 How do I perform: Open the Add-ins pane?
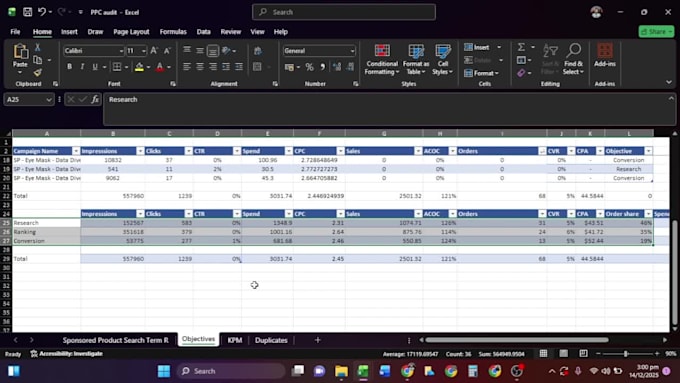[x=605, y=55]
